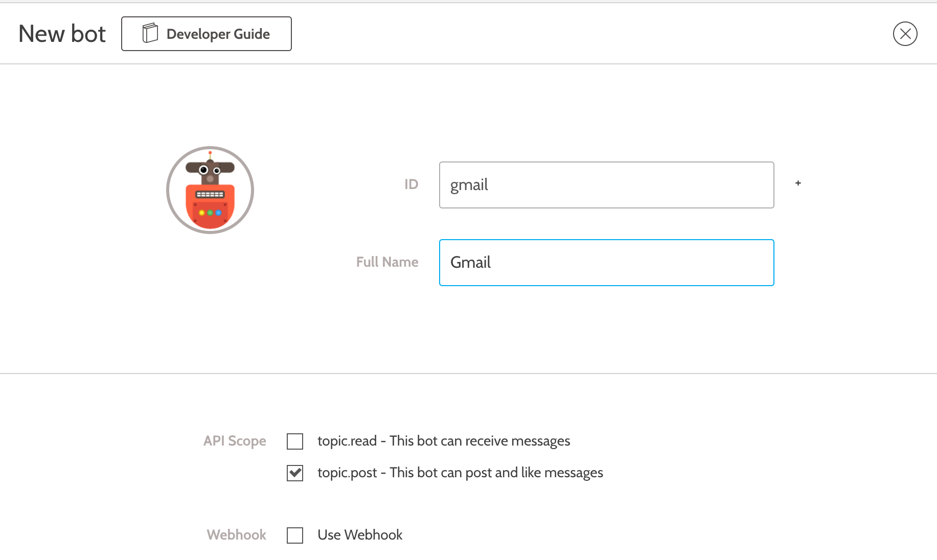The height and width of the screenshot is (560, 937).
Task: Open the Developer Guide
Action: tap(207, 34)
